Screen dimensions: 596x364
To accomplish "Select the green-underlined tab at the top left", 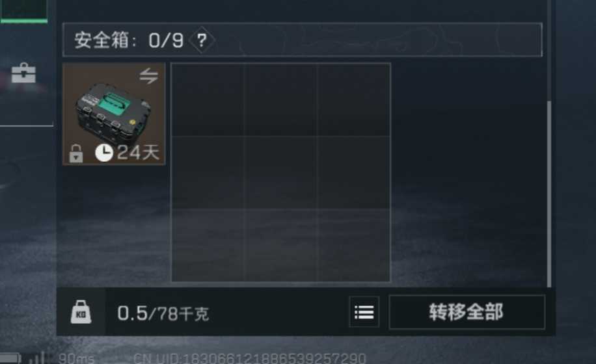I will click(x=24, y=12).
